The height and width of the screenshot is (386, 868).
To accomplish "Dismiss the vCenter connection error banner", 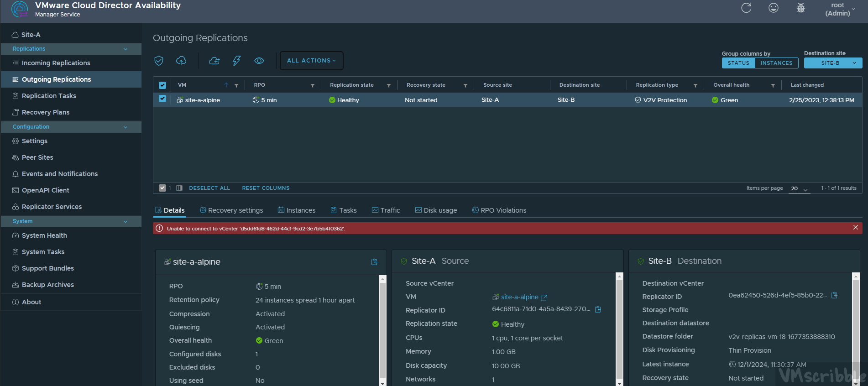I will (856, 228).
